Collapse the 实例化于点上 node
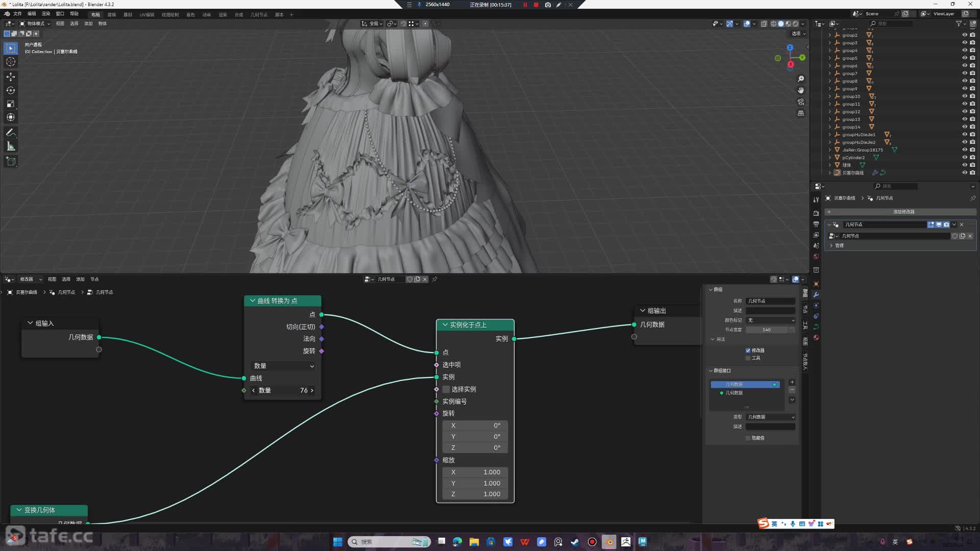Screen dimensions: 980x551 coord(445,324)
